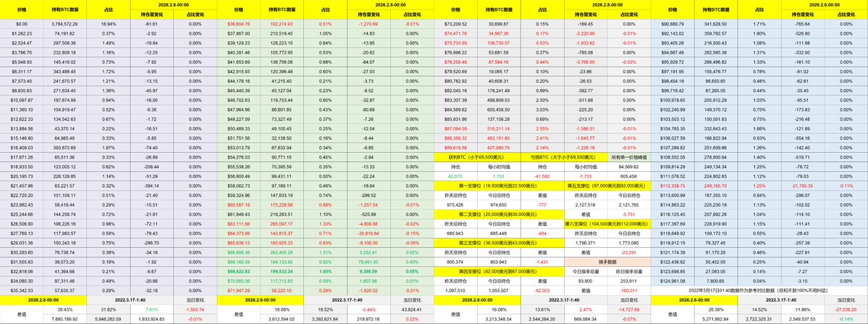Image resolution: width=868 pixels, height=324 pixels.
Task: Select the red $112,338.75 price cell
Action: point(673,185)
